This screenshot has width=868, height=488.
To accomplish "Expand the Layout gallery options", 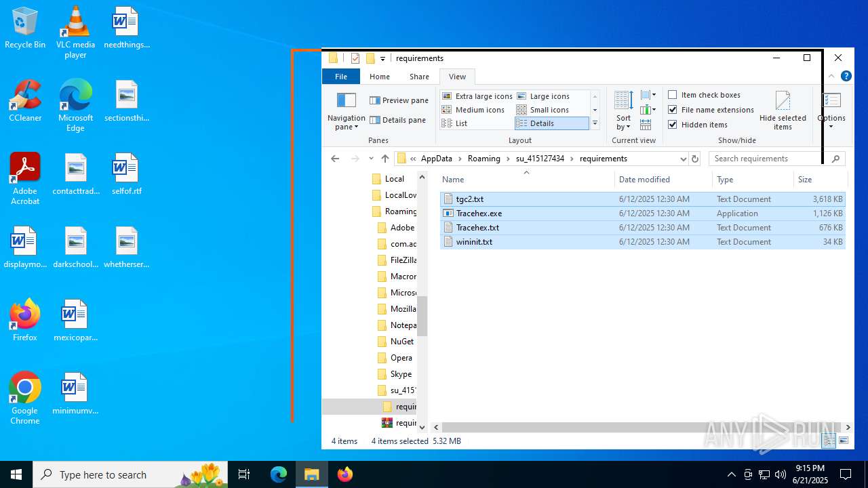I will click(x=595, y=123).
